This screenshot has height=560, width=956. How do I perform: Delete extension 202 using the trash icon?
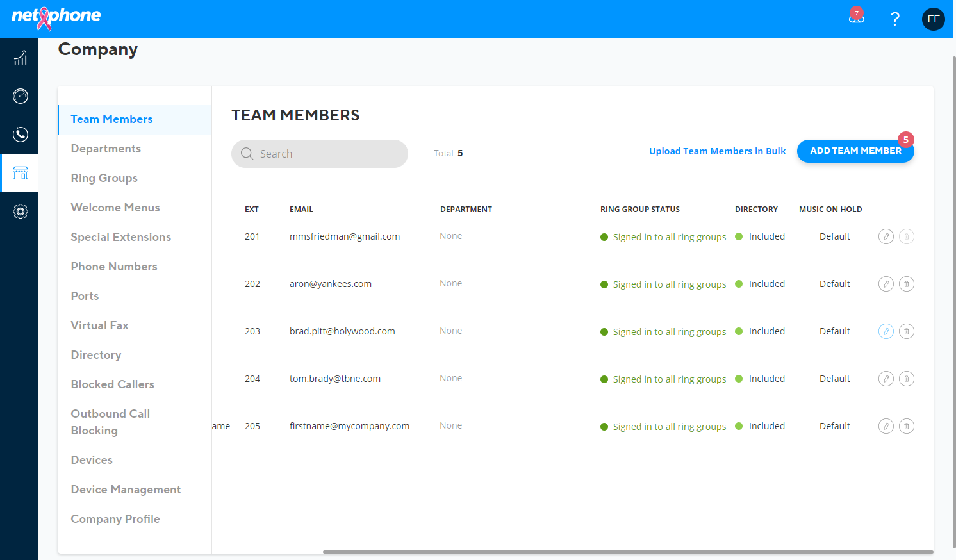(907, 284)
